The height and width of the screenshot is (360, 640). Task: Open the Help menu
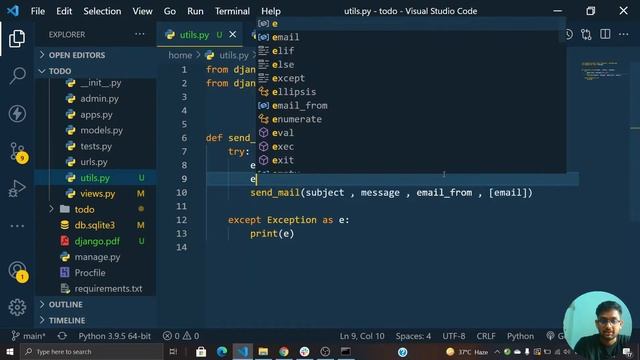[x=271, y=11]
